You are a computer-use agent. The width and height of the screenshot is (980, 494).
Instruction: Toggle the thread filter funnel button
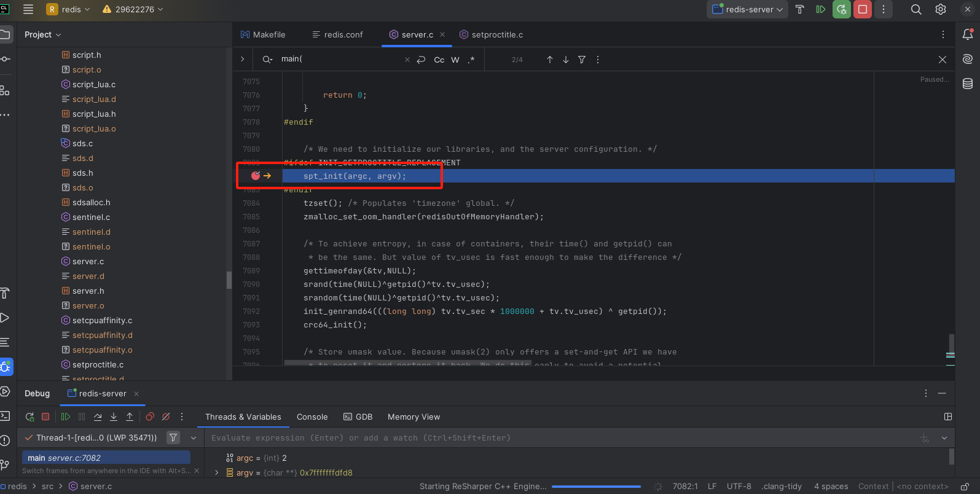coord(173,437)
